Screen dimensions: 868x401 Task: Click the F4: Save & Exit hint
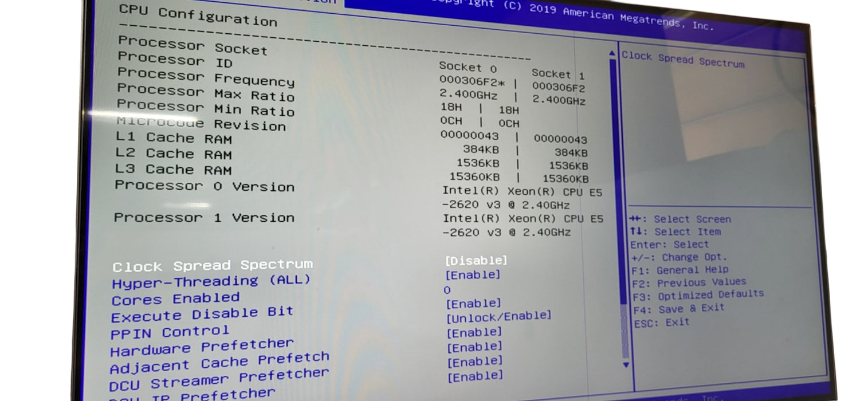(679, 309)
